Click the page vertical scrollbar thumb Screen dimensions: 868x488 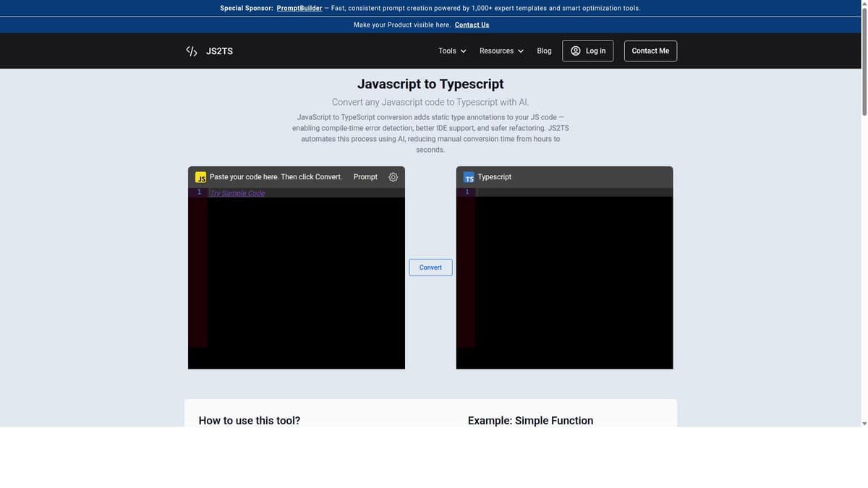click(x=864, y=61)
